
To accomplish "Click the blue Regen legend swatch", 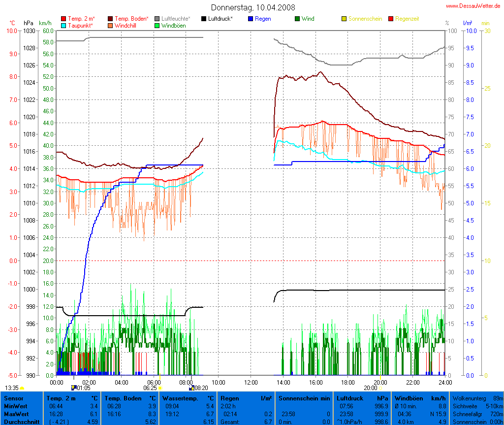I will (251, 19).
